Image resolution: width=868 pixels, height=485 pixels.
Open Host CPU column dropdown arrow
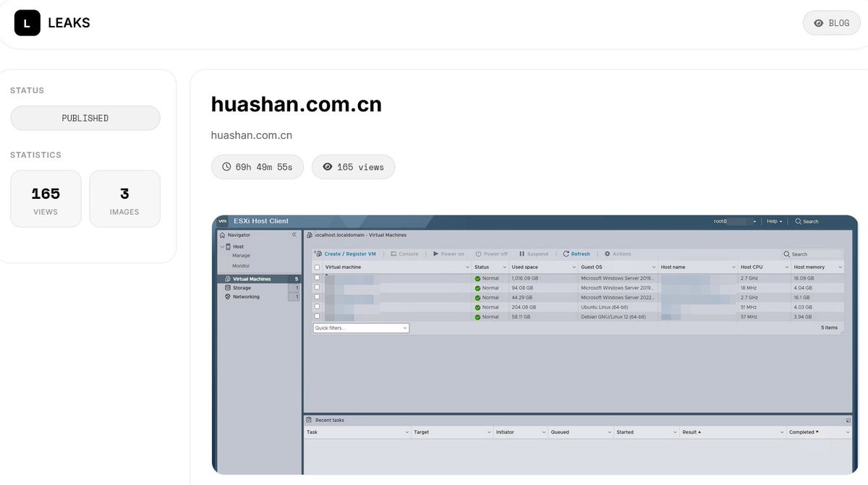click(x=787, y=267)
